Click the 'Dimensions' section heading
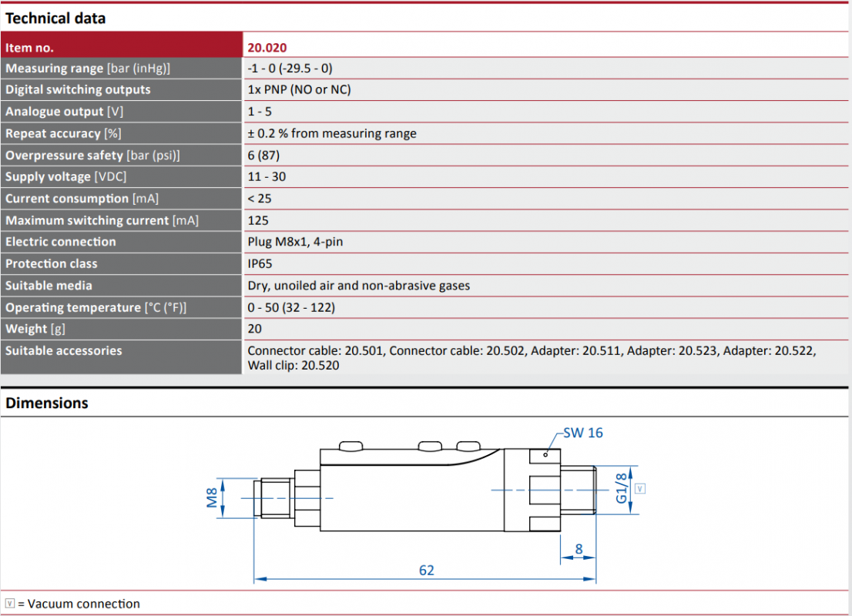Viewport: 852px width, 616px height. [47, 403]
